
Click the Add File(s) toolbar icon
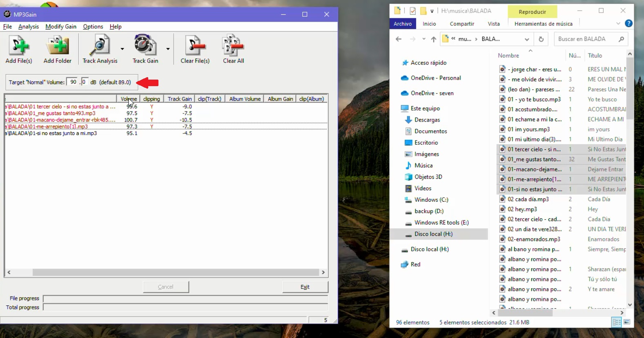tap(19, 49)
